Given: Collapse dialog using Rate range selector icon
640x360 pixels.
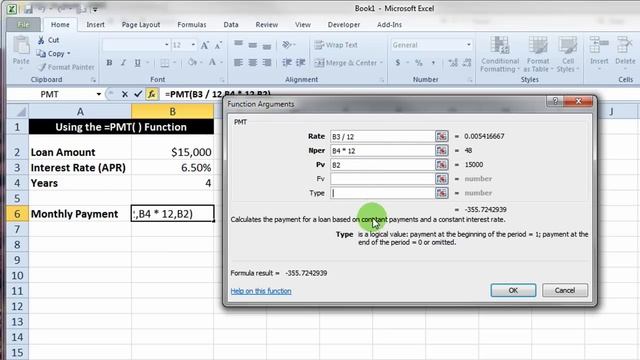Looking at the screenshot, I should click(442, 136).
